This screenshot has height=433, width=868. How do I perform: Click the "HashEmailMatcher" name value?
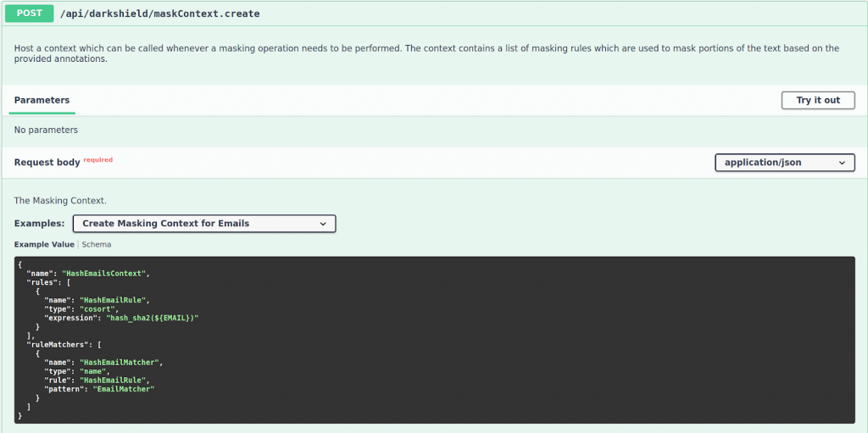click(121, 362)
